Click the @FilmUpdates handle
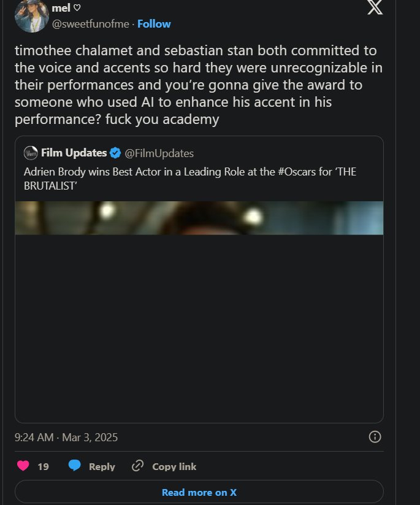The image size is (420, 505). 159,153
